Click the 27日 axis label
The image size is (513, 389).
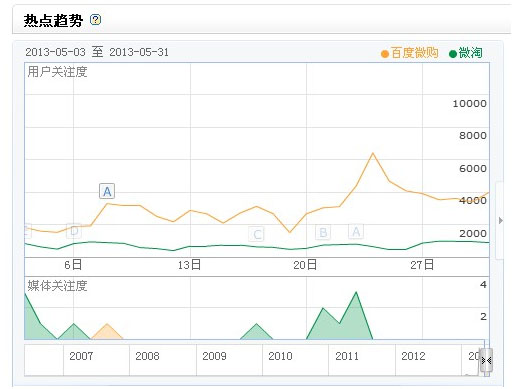pyautogui.click(x=422, y=265)
